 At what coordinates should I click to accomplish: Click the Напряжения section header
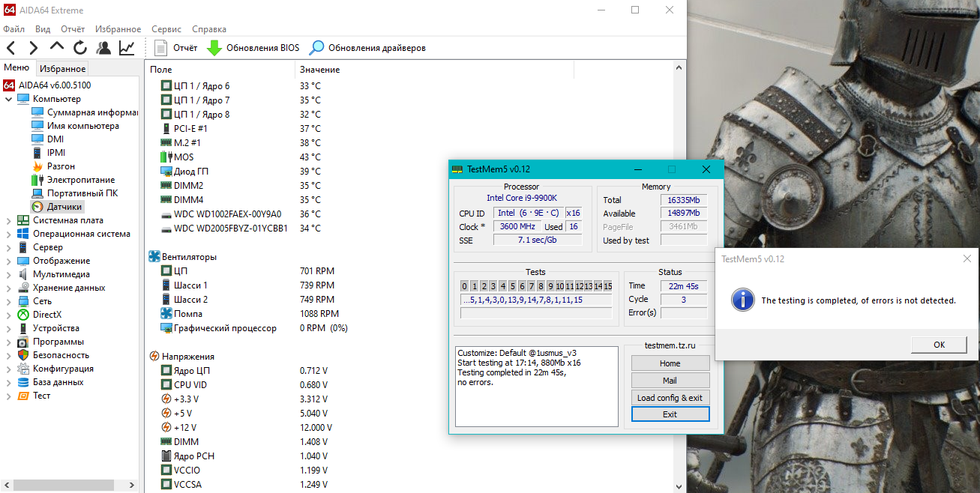pos(181,357)
